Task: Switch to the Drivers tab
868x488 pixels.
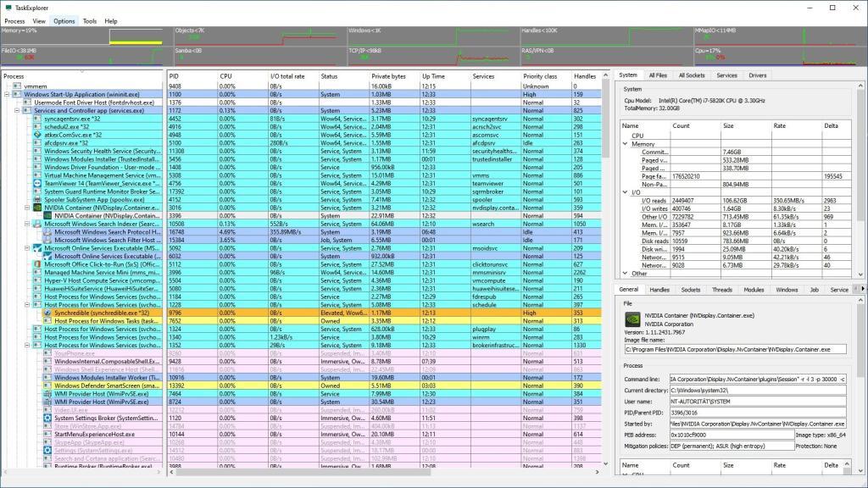Action: (757, 75)
